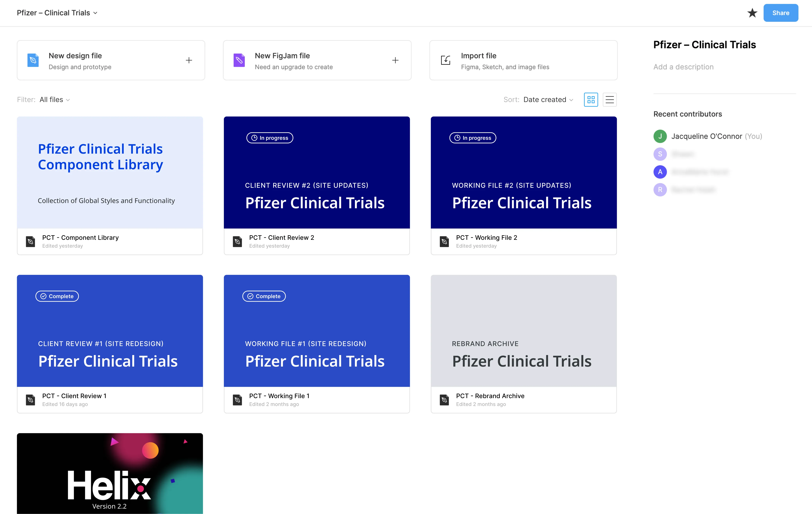The width and height of the screenshot is (812, 514).
Task: Open the Pfizer – Clinical Trials project dropdown
Action: (x=57, y=13)
